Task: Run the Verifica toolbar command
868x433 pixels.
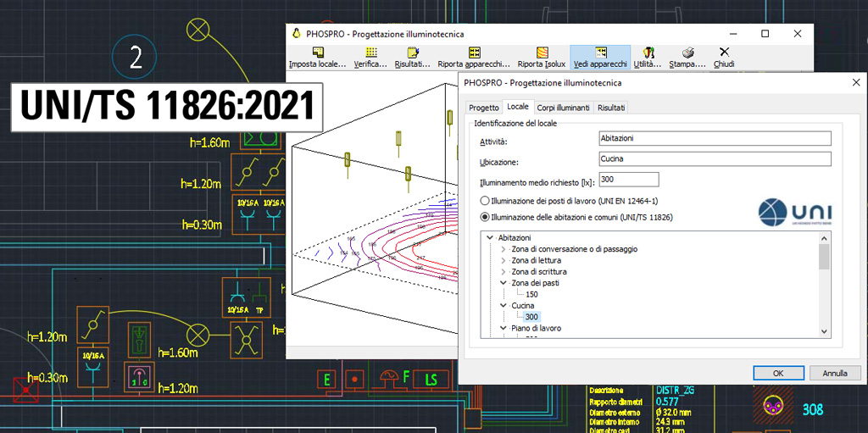Action: [371, 58]
